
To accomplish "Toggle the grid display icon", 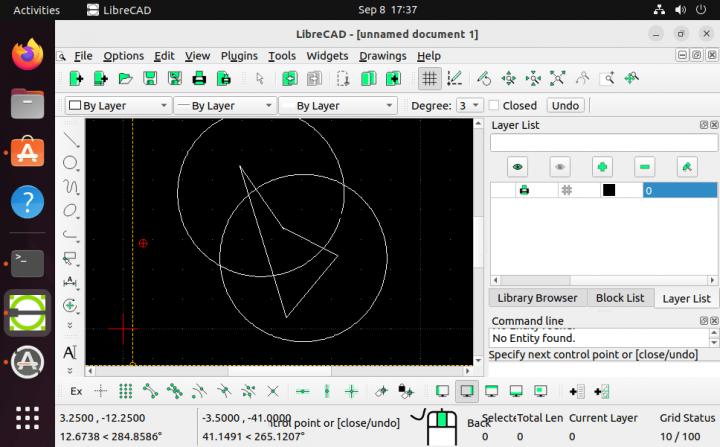I will point(429,78).
